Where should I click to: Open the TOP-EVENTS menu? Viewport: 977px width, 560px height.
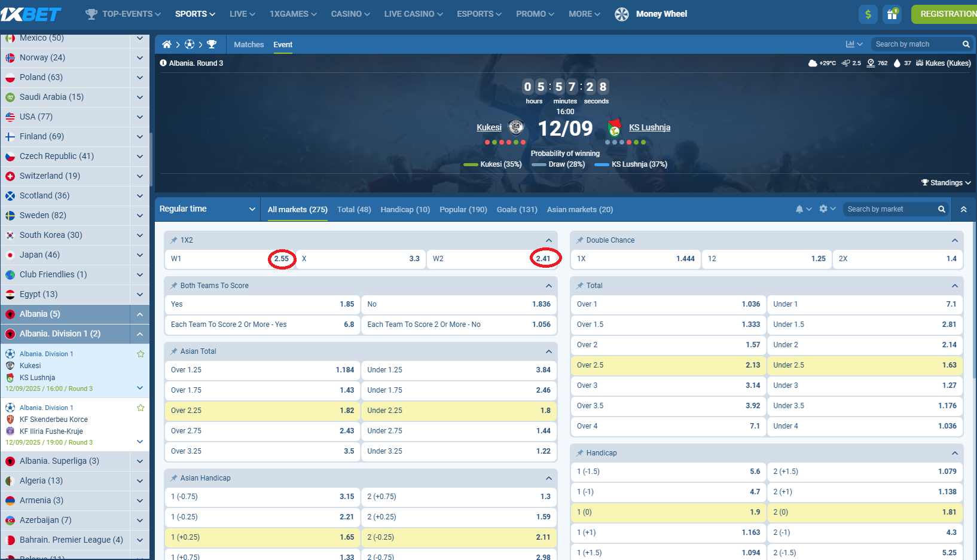(123, 14)
